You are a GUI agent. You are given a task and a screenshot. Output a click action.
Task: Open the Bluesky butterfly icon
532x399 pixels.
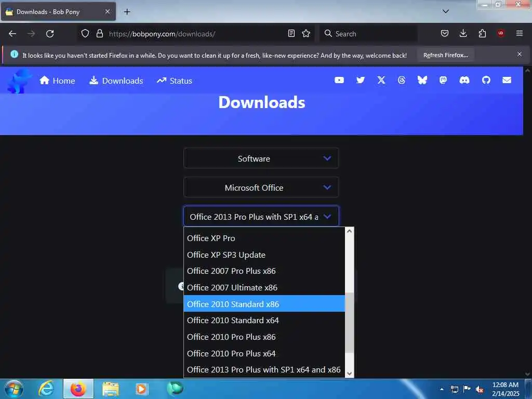tap(422, 80)
